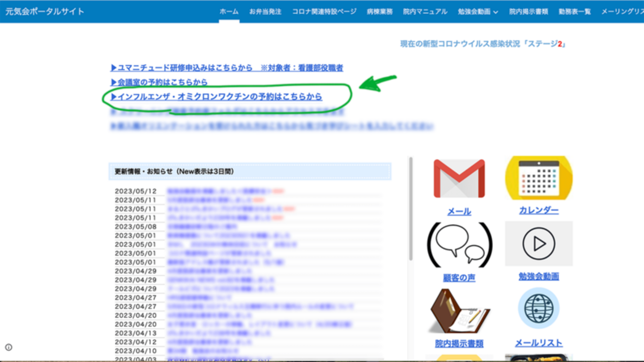
Task: Click the 更新情報・お知らせ header
Action: (x=250, y=171)
